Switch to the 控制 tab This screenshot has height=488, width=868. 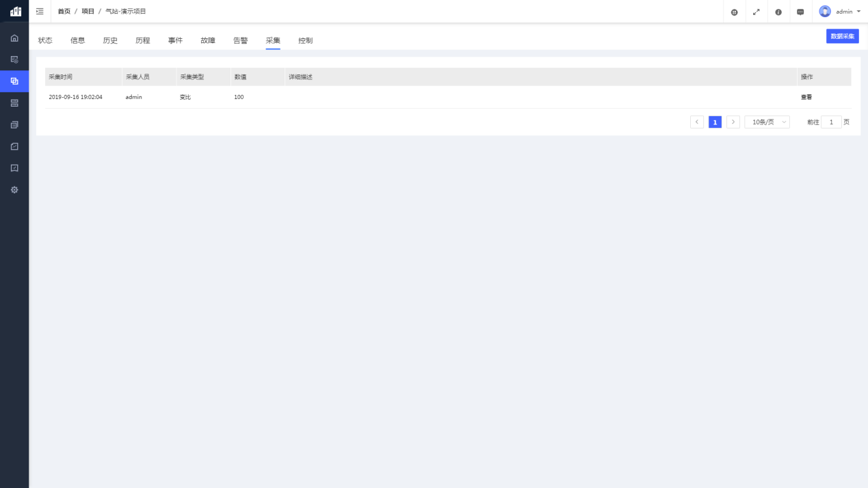click(305, 40)
